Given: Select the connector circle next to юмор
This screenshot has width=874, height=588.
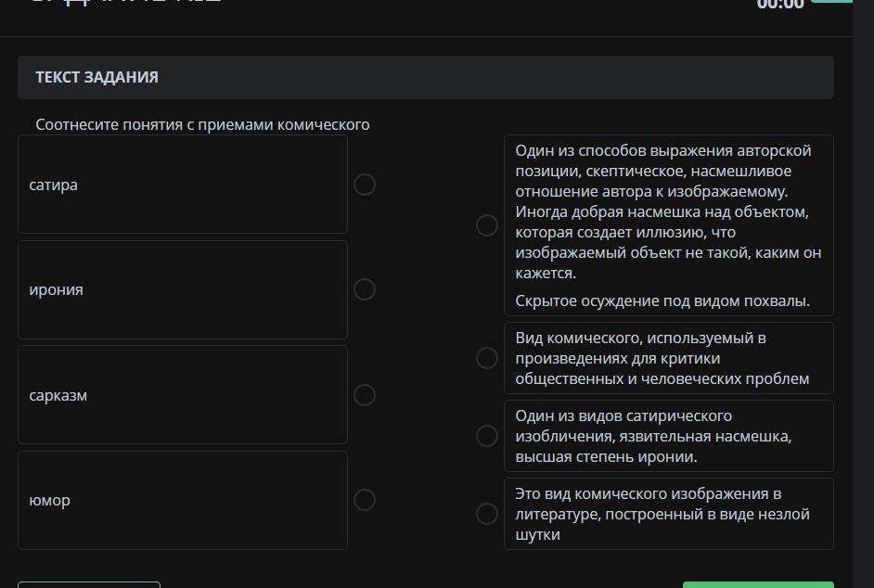Looking at the screenshot, I should coord(365,500).
